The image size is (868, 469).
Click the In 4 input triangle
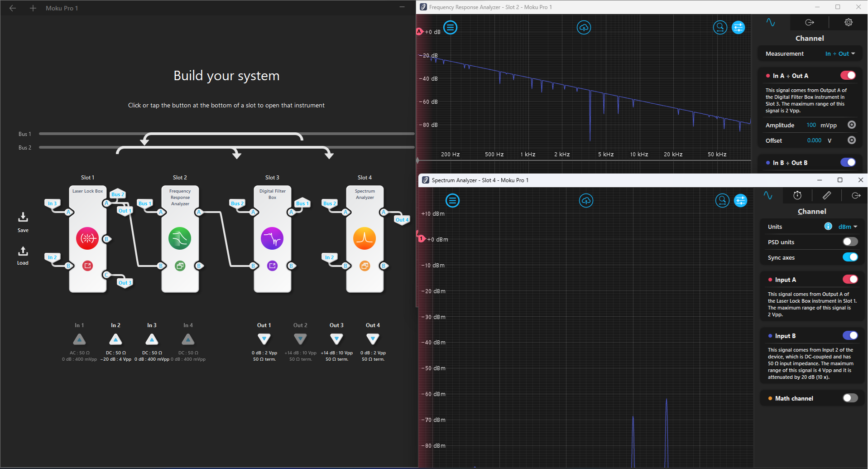point(188,339)
